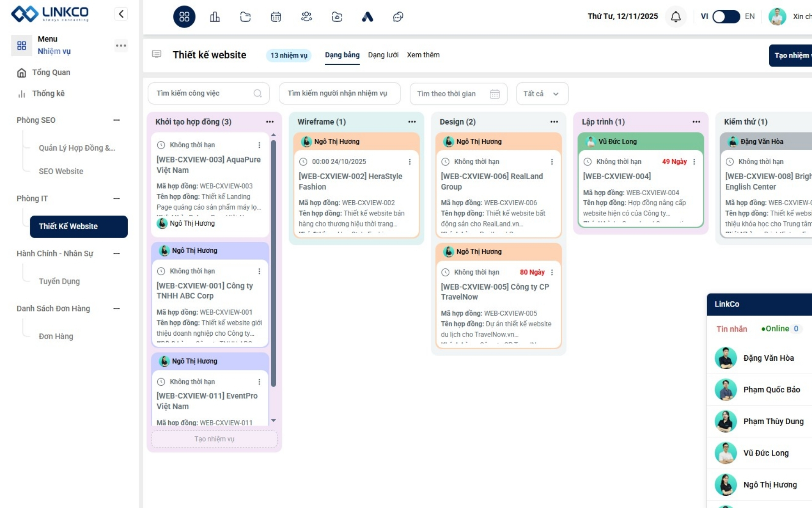Open the statistics bar chart icon
Screen dimensions: 812x508
point(215,17)
